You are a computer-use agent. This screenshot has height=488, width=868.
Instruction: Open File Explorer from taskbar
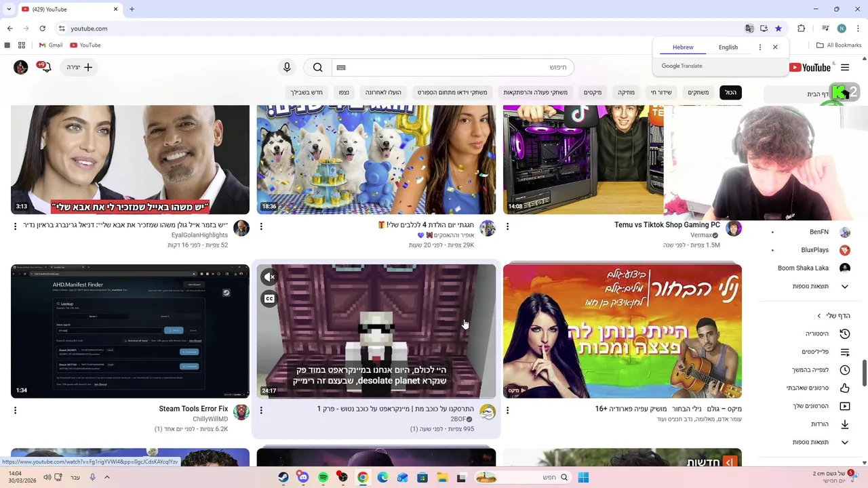441,477
